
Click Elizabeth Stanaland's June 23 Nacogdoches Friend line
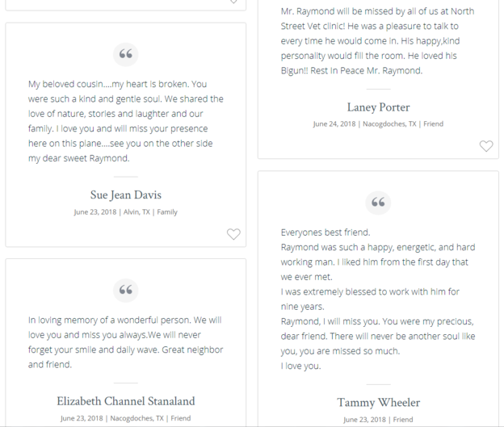click(126, 418)
